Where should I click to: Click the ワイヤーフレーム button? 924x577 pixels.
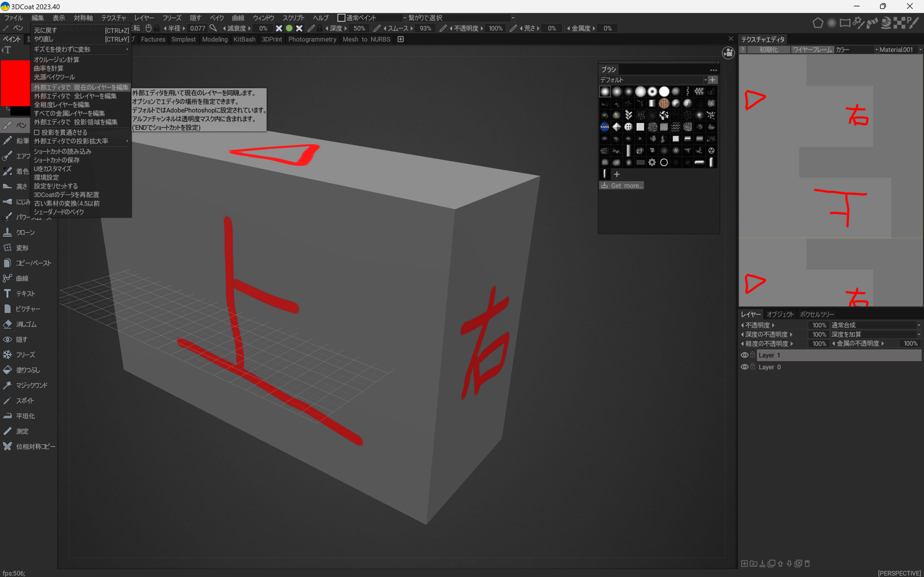tap(812, 50)
